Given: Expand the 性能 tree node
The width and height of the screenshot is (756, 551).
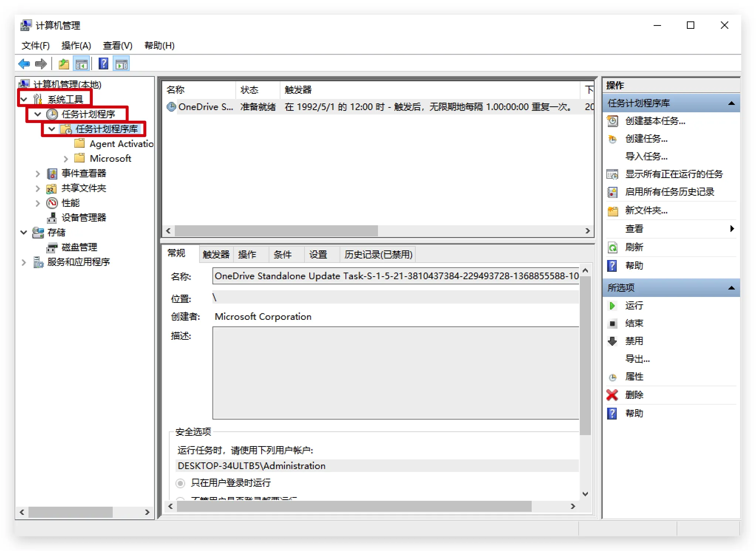Looking at the screenshot, I should tap(38, 203).
